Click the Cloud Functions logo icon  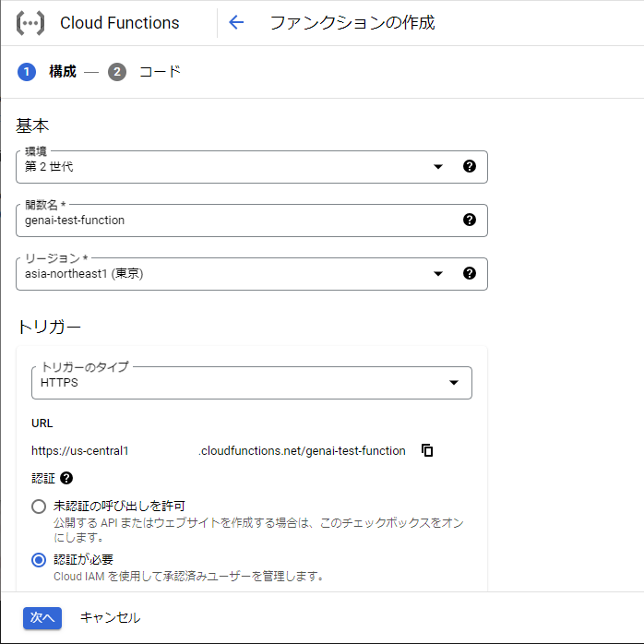click(30, 23)
